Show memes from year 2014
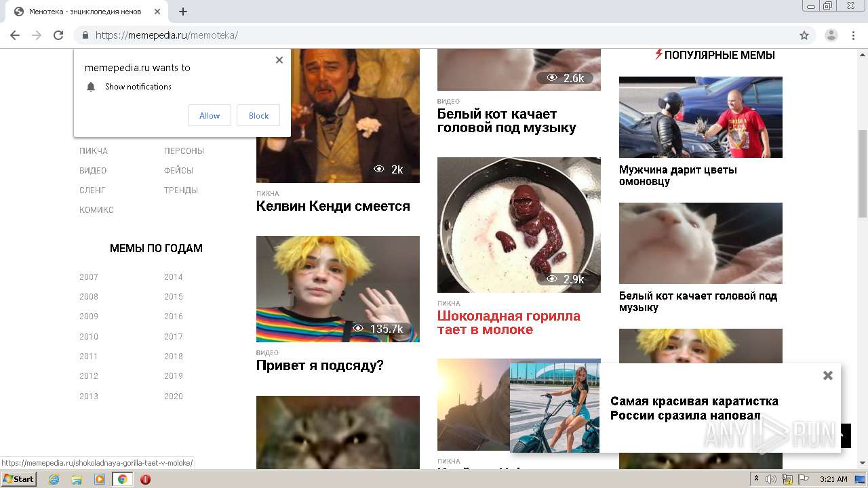 (x=174, y=277)
